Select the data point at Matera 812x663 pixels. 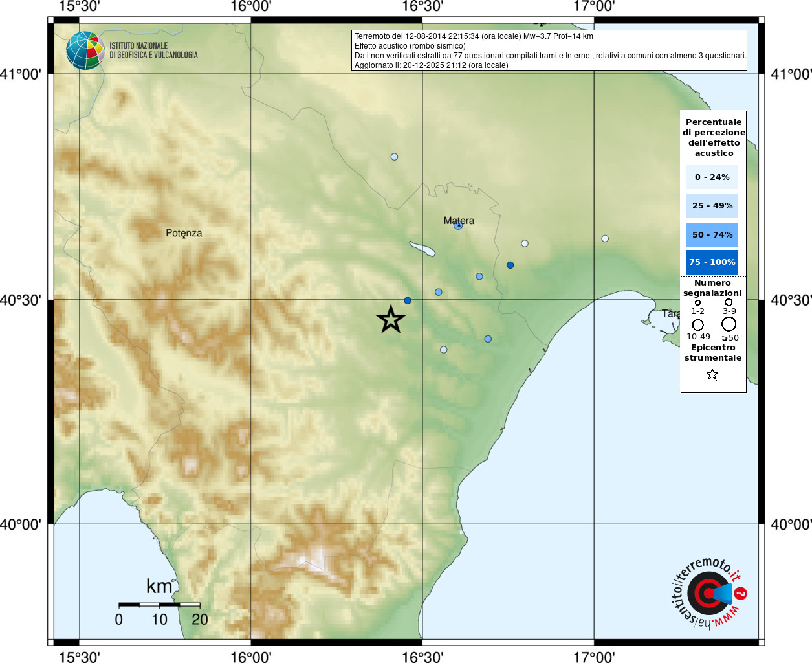458,225
